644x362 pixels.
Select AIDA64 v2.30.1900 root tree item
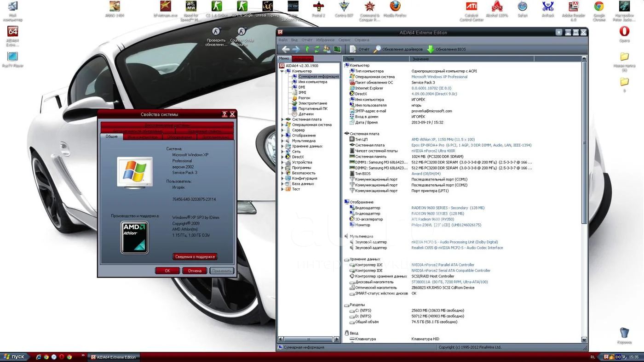302,66
